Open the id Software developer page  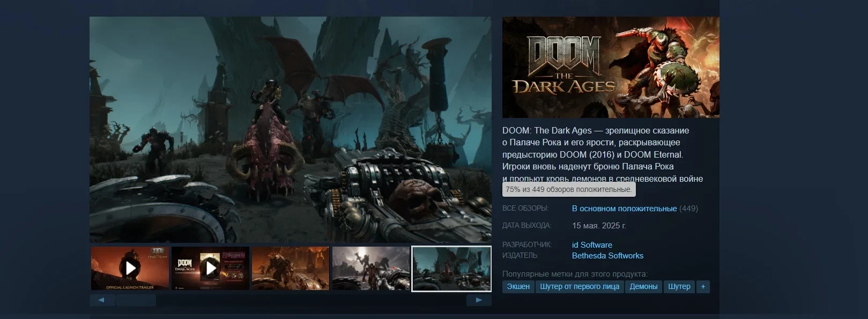coord(592,245)
